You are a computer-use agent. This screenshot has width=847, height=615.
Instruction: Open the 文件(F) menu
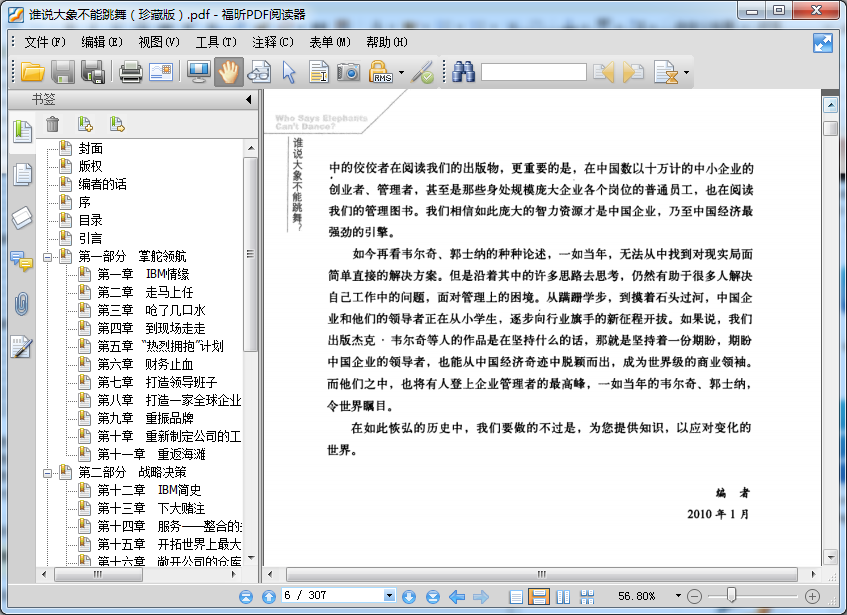click(x=45, y=42)
